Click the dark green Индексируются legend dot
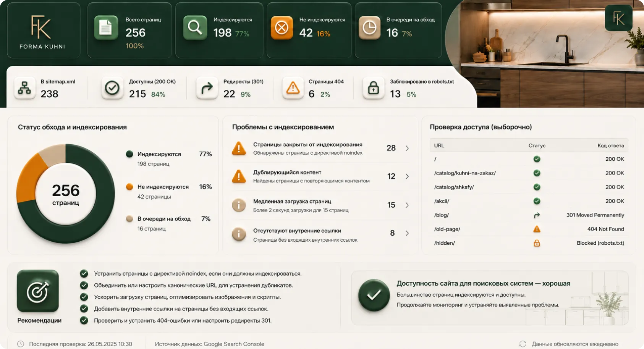This screenshot has height=349, width=644. tap(129, 154)
